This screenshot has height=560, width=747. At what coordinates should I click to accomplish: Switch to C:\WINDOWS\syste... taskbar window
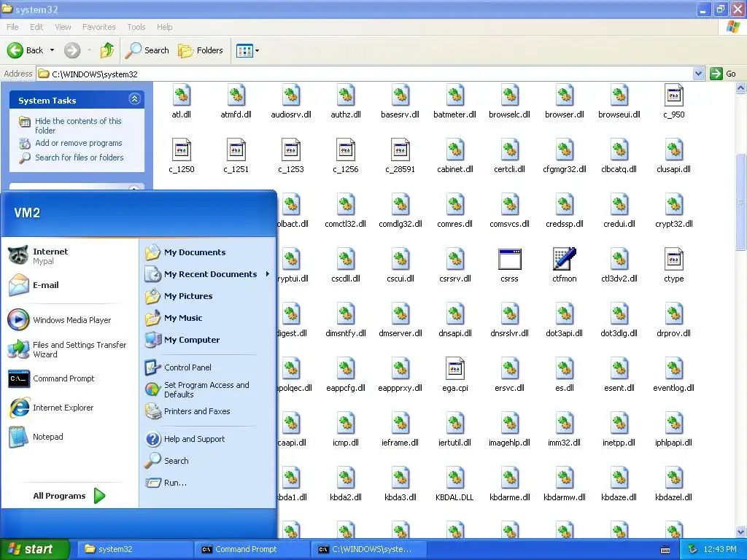click(368, 549)
